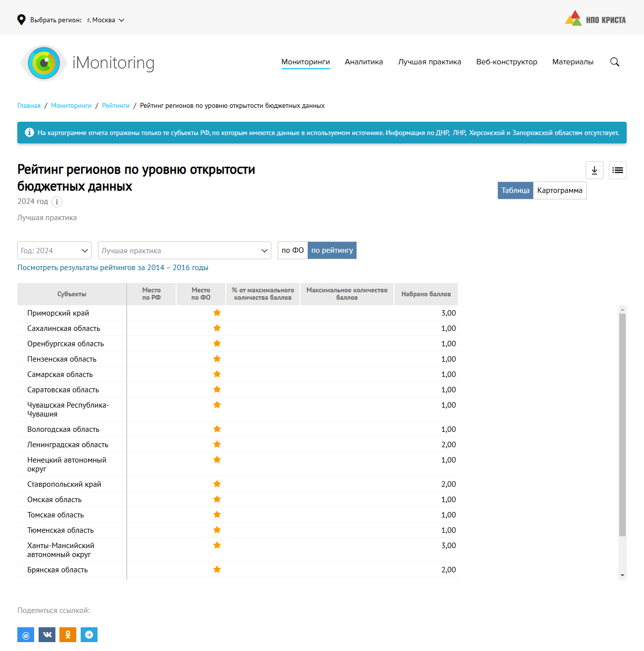
Task: Select the Таблица view toggle
Action: click(x=515, y=190)
